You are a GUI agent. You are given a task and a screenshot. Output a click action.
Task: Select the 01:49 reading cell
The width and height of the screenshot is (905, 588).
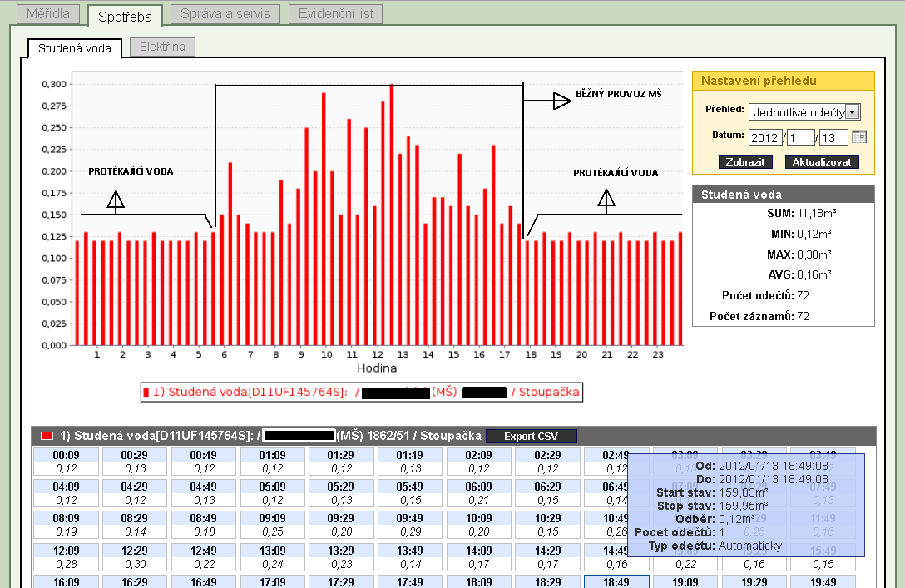click(410, 462)
